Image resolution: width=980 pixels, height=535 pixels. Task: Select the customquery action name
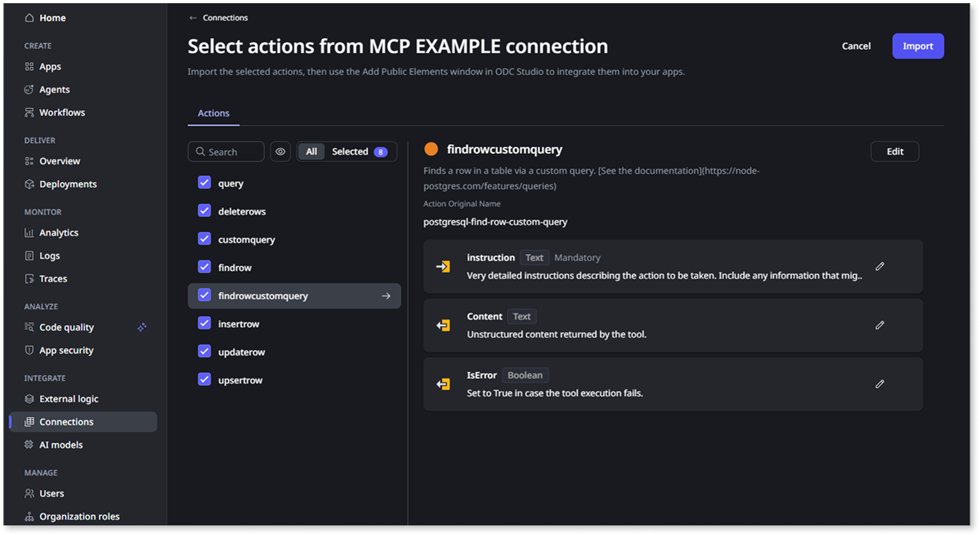coord(247,240)
